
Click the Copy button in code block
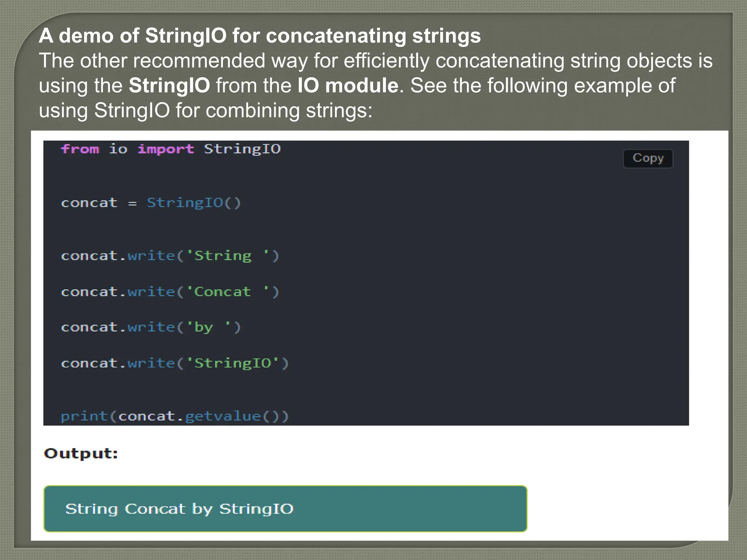648,159
